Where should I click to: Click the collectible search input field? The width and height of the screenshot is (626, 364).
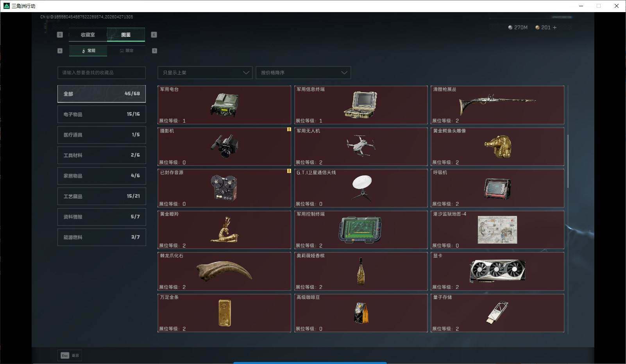coord(102,73)
